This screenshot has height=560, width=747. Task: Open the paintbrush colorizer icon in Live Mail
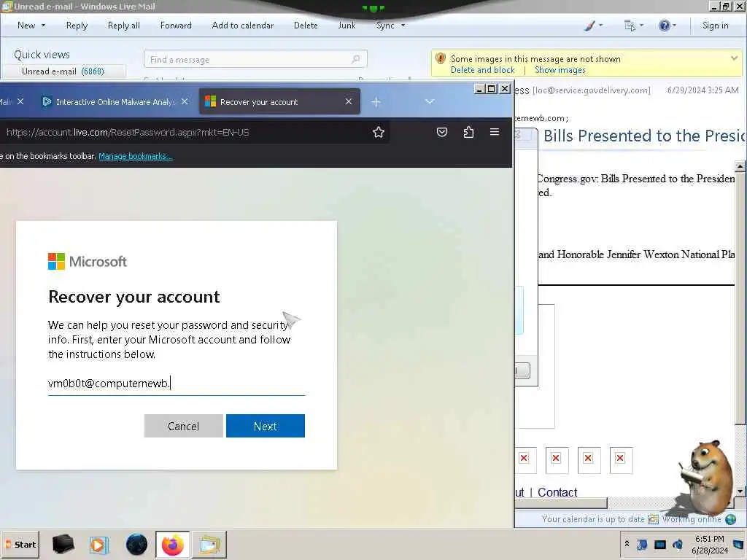pos(593,26)
